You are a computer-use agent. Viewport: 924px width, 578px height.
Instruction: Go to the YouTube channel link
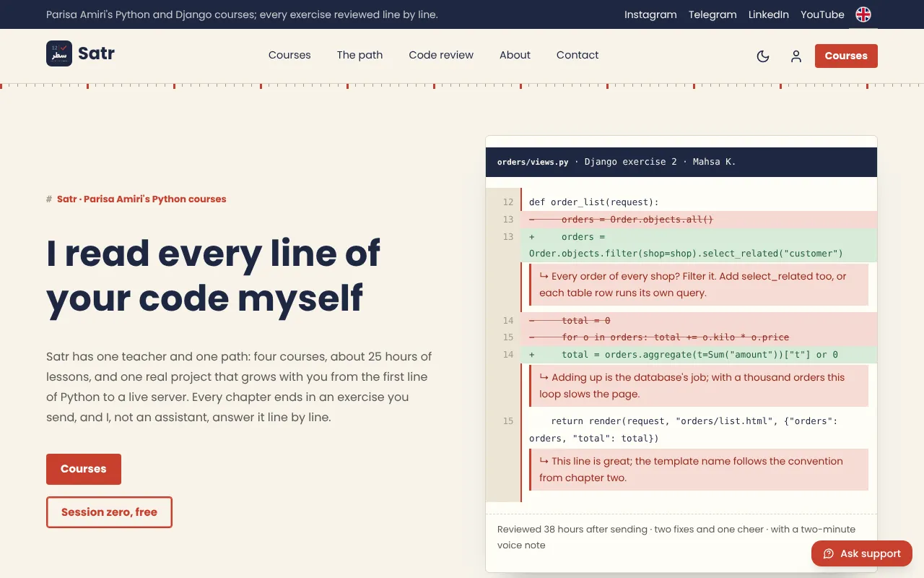tap(822, 14)
